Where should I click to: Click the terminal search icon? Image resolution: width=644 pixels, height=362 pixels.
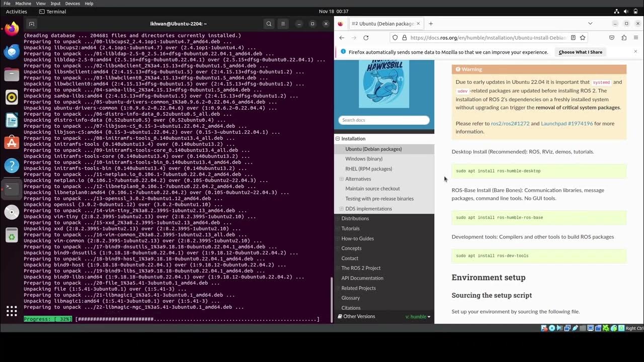tap(269, 24)
